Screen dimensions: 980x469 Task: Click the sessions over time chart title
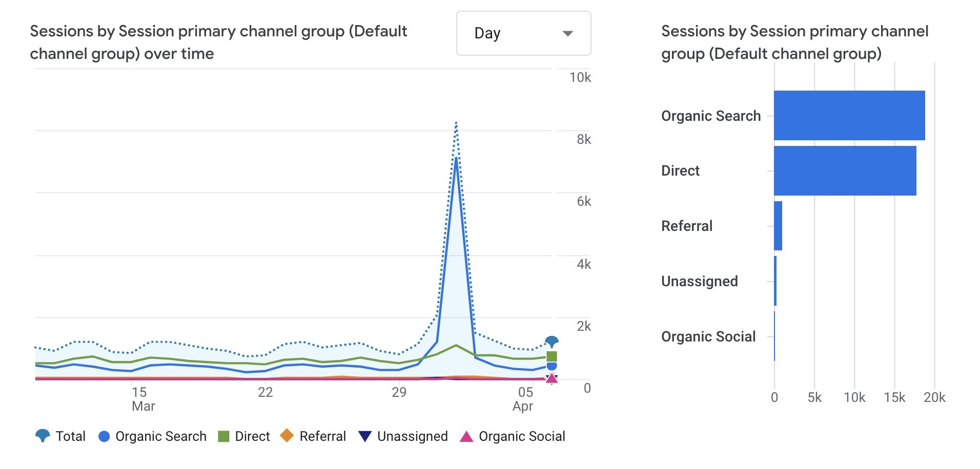coord(219,41)
